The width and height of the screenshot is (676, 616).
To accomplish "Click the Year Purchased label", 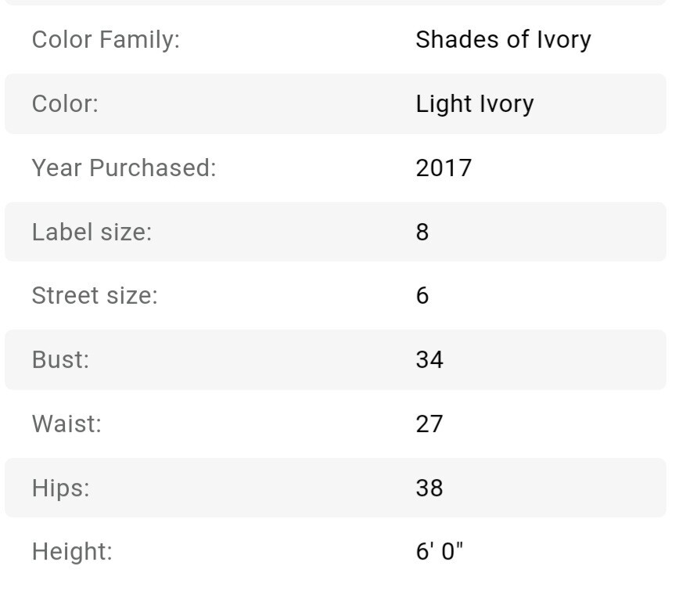I will [124, 168].
